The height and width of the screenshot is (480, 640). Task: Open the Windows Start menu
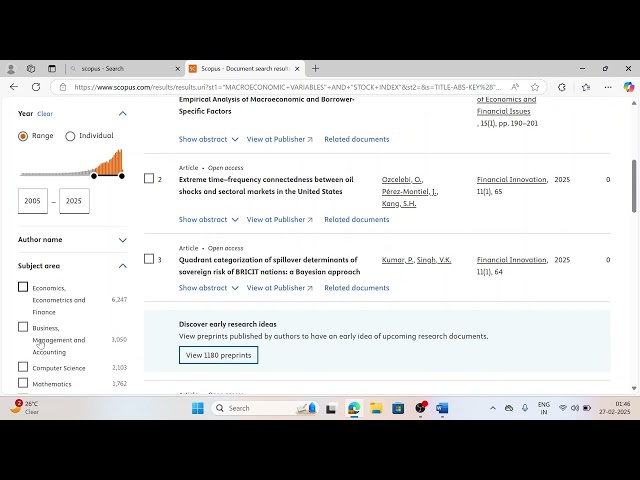point(198,408)
